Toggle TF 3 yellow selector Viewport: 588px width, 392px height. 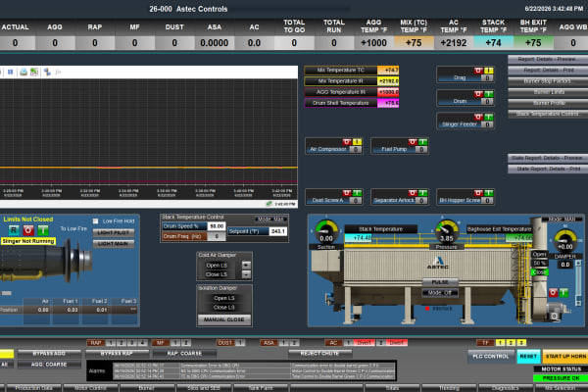(521, 342)
